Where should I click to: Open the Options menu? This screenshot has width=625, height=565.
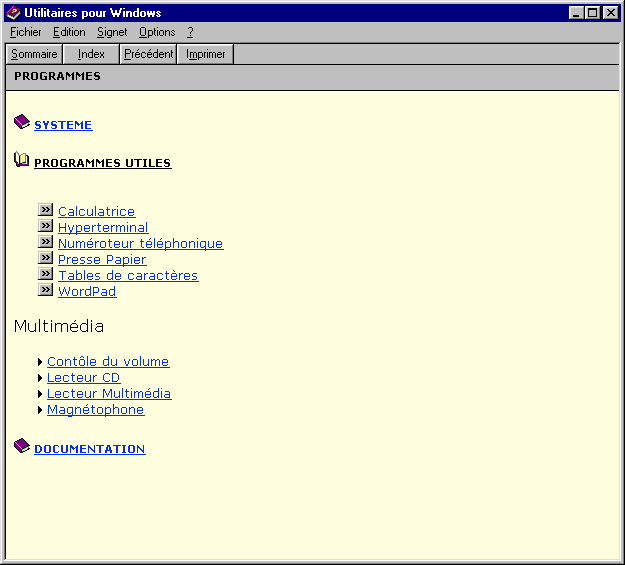tap(157, 32)
